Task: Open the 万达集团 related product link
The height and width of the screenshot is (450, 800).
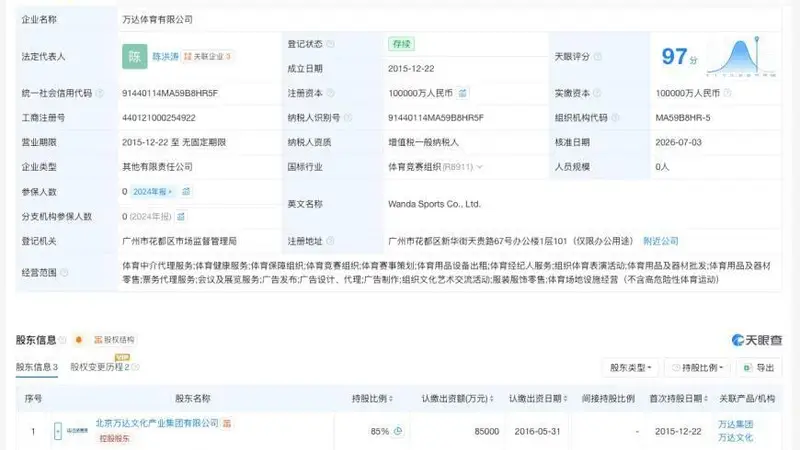Action: (x=736, y=424)
